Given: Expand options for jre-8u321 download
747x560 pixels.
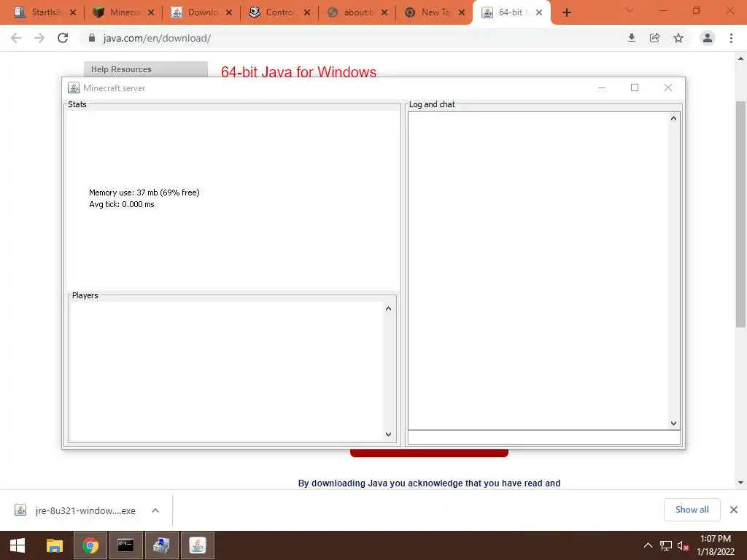Looking at the screenshot, I should tap(155, 510).
